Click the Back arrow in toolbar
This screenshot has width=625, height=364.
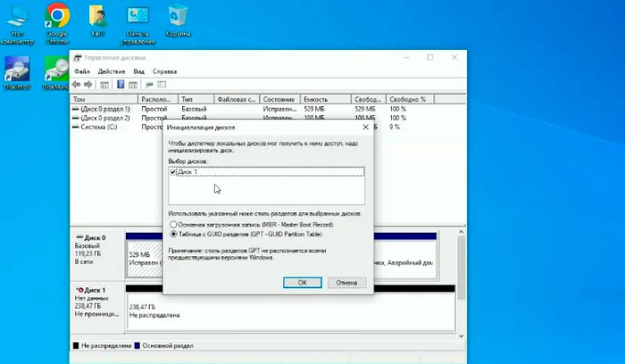click(x=77, y=84)
